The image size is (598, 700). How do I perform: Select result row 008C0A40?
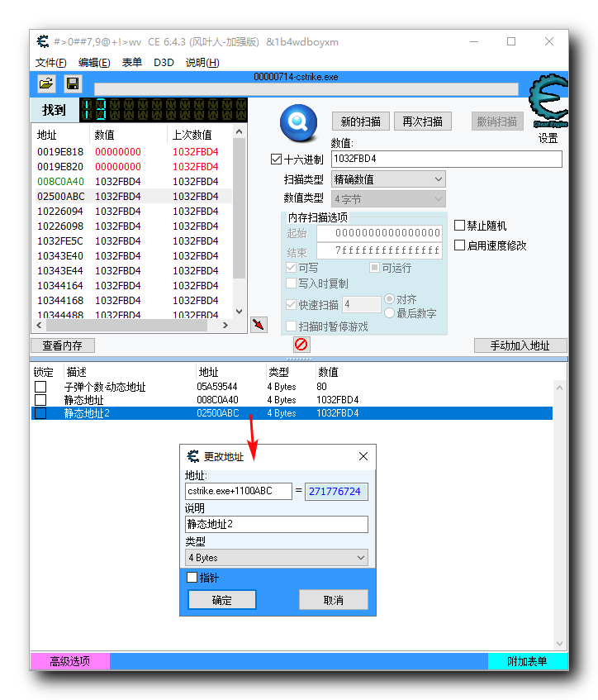pos(132,182)
